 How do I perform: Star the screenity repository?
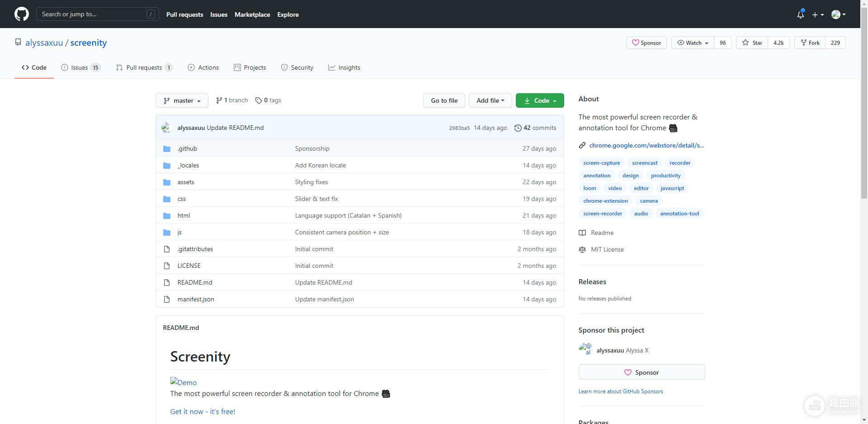click(752, 43)
